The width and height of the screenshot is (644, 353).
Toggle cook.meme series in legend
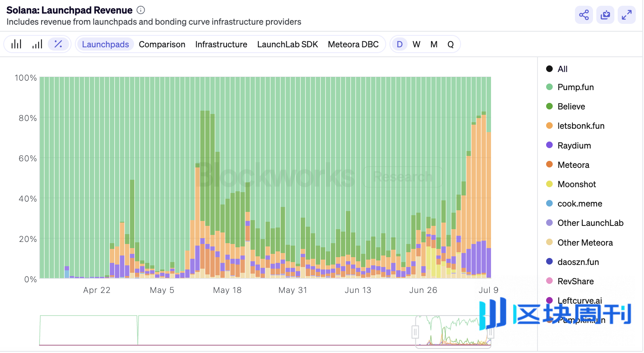pos(574,203)
